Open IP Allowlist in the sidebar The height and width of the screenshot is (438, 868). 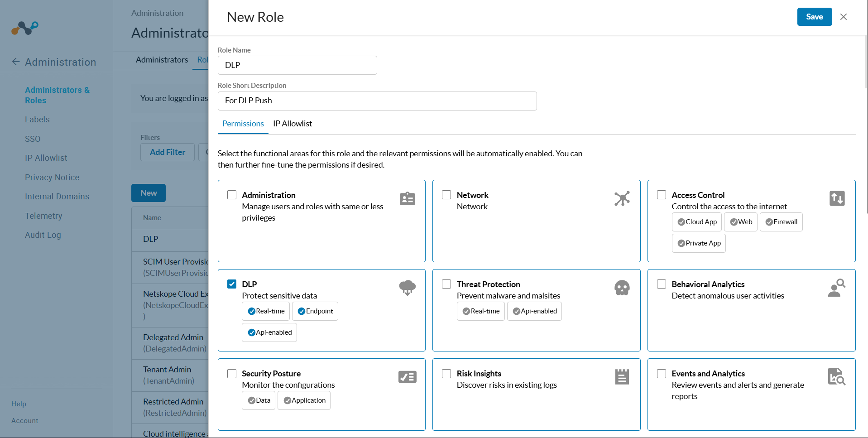tap(46, 158)
